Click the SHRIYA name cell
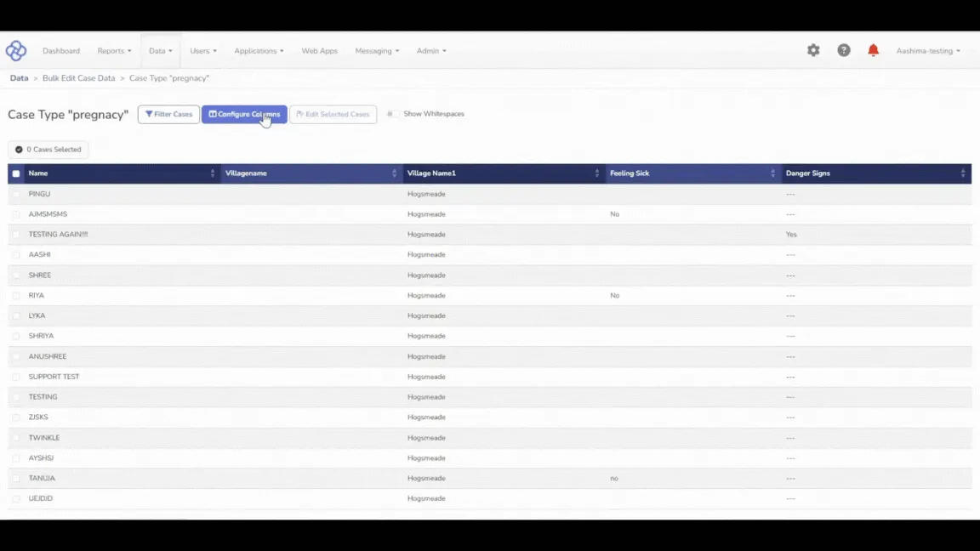 tap(41, 336)
